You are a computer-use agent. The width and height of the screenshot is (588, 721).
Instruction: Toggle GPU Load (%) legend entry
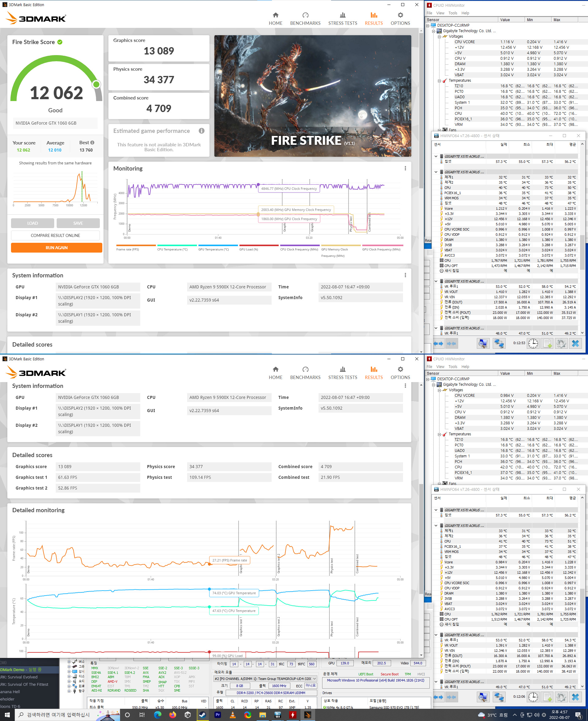[x=249, y=249]
